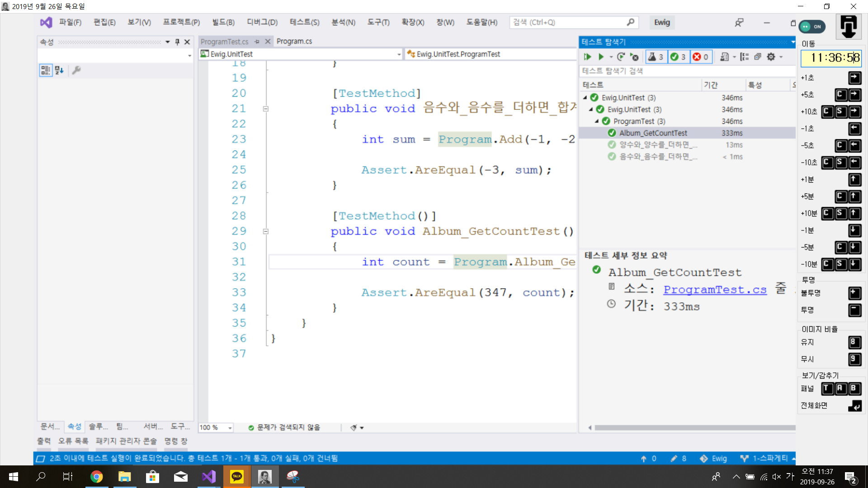
Task: Toggle passed tests filter (green check 3)
Action: click(x=678, y=57)
